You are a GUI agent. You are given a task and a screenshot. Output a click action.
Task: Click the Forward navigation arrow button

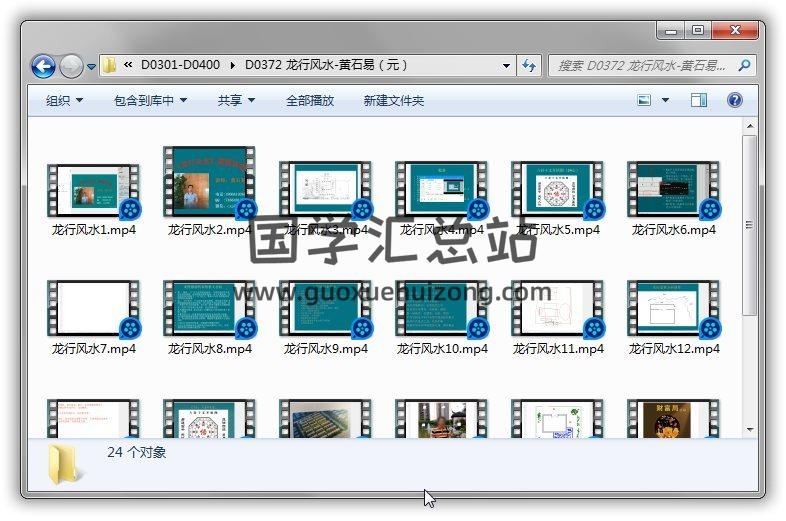[70, 66]
